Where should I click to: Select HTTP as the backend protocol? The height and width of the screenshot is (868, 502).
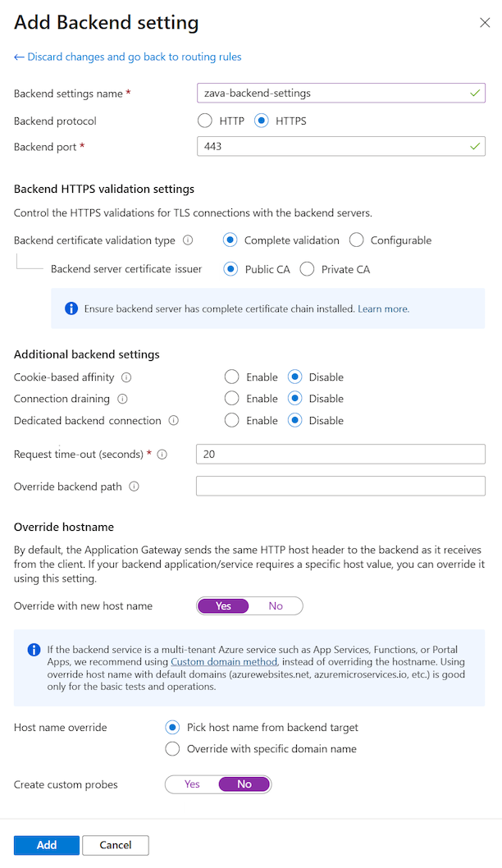point(204,121)
